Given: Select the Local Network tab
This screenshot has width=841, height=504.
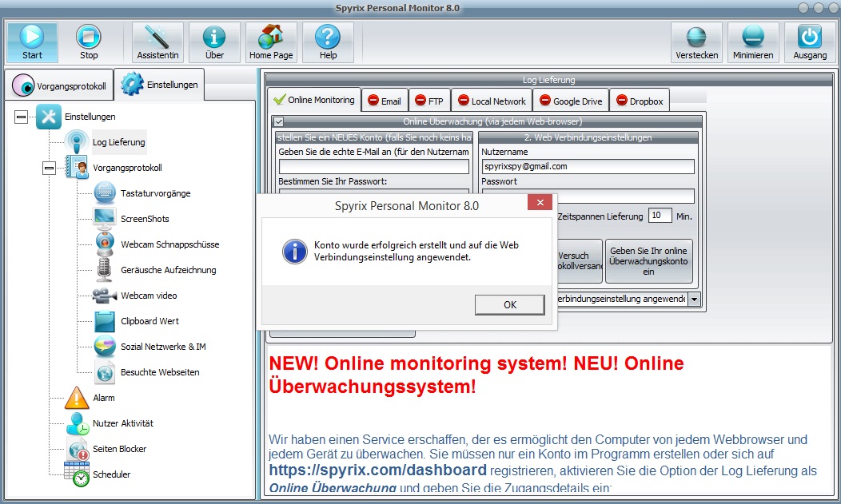Looking at the screenshot, I should [x=492, y=101].
